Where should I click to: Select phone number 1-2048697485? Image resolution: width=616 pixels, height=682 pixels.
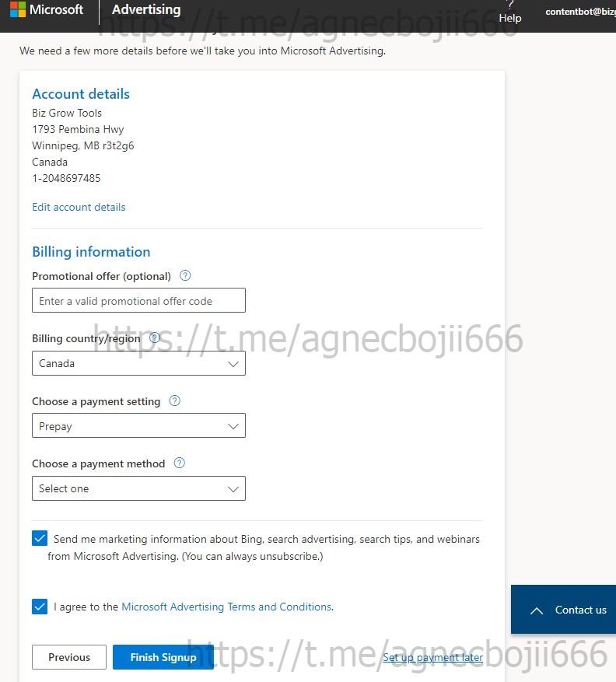tap(66, 178)
